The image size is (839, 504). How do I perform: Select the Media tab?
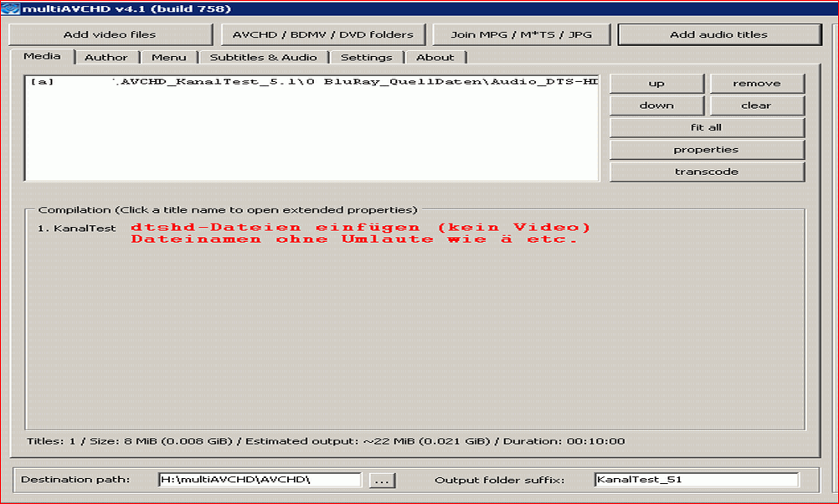pyautogui.click(x=42, y=56)
